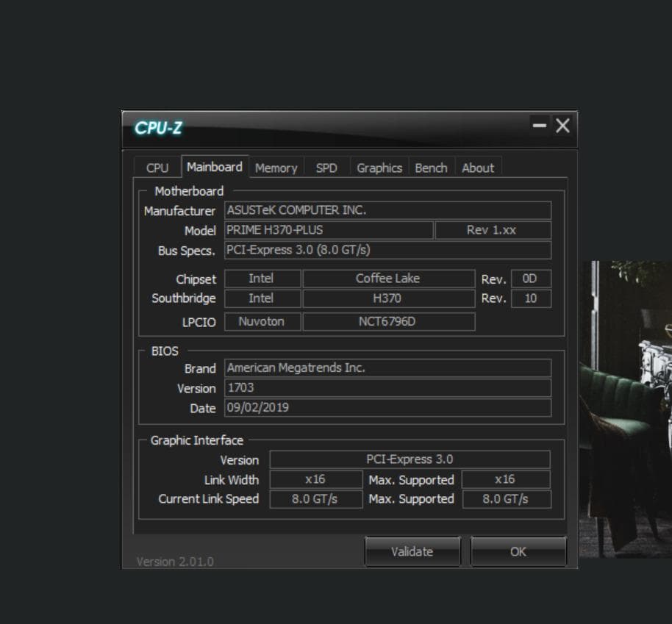This screenshot has width=672, height=624.
Task: Click the Max. Supported 8.0 GT/s value
Action: pyautogui.click(x=507, y=499)
